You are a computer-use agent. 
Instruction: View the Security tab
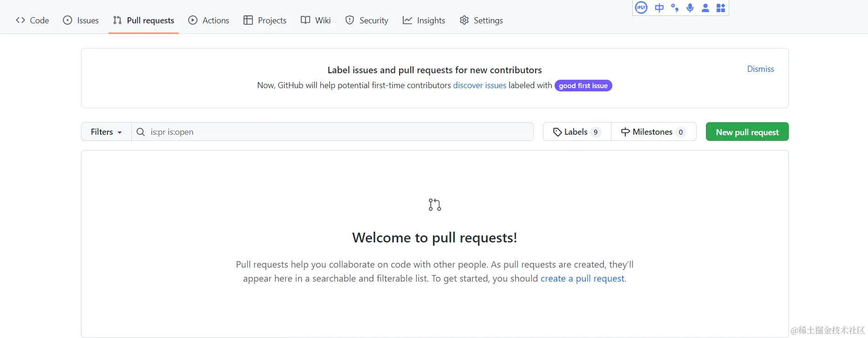pyautogui.click(x=366, y=21)
